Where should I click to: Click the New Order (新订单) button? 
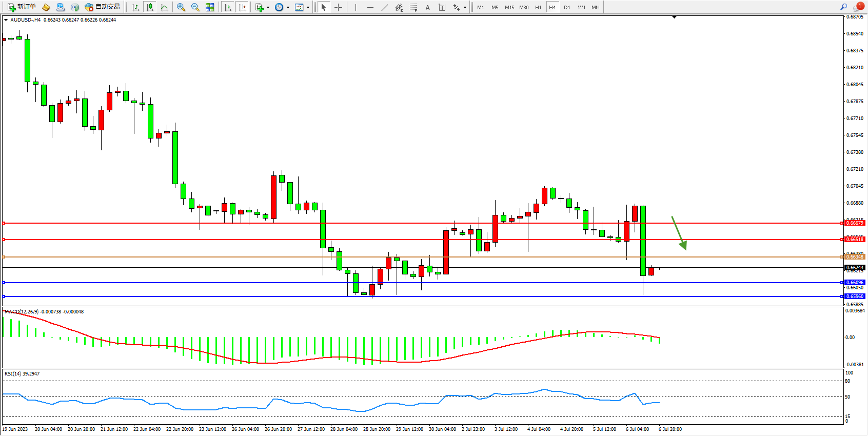(x=22, y=7)
